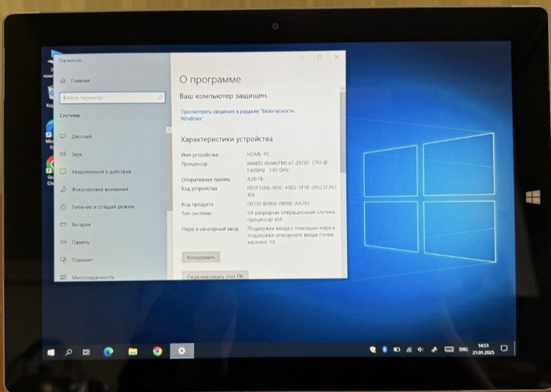Screen dimensions: 551x392
Task: Launch Microsoft Edge from taskbar
Action: pos(108,351)
